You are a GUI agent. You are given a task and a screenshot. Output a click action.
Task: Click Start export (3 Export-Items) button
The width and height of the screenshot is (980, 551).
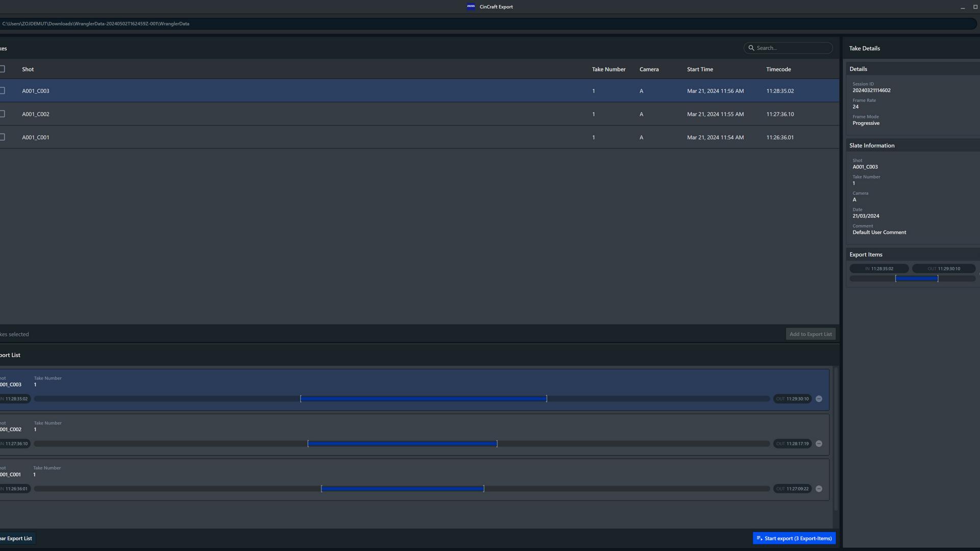794,538
